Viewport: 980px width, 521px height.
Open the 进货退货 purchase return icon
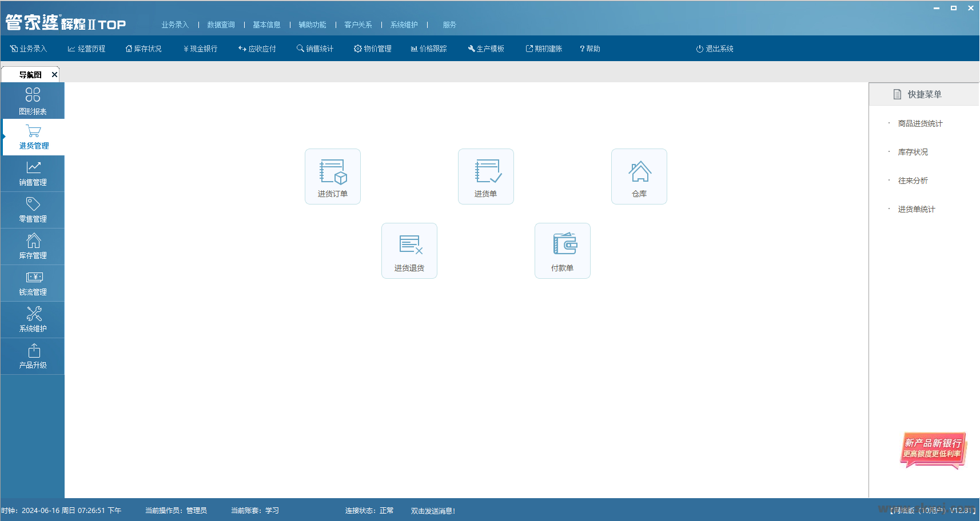(409, 250)
